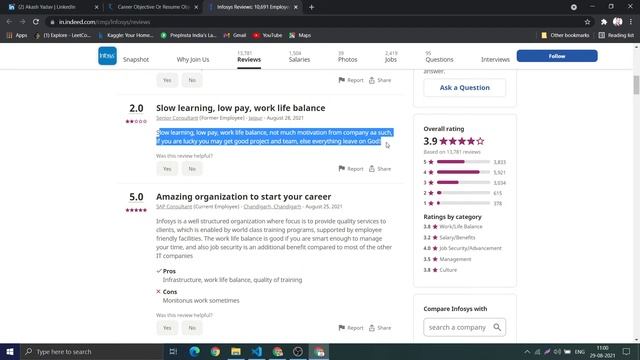
Task: Click the browser address bar
Action: click(314, 22)
